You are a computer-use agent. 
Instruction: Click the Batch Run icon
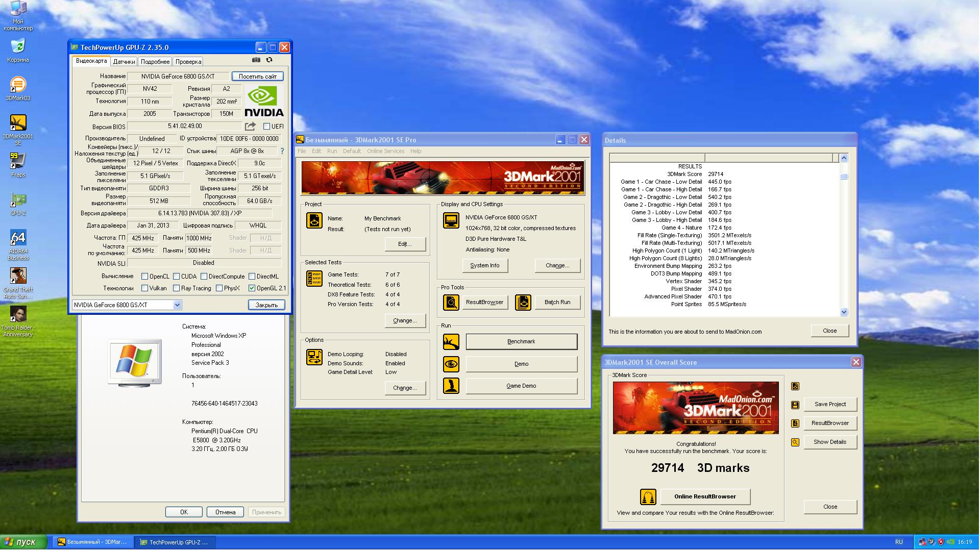pos(523,303)
